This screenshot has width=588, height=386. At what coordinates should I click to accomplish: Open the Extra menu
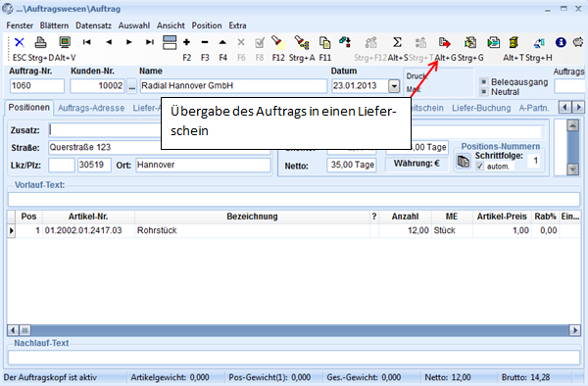(x=237, y=25)
